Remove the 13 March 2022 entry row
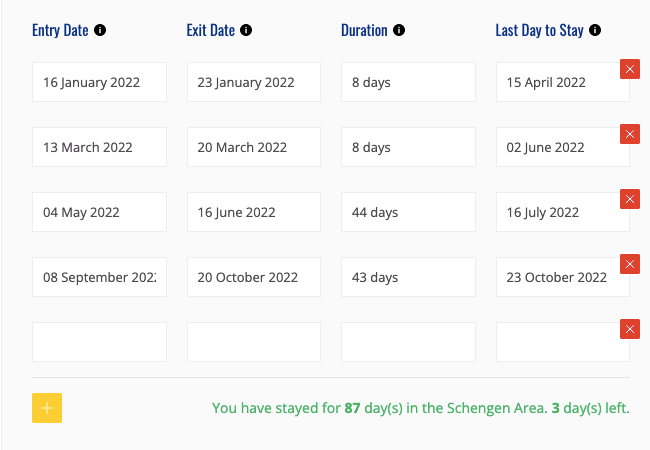Image resolution: width=650 pixels, height=450 pixels. 630,134
